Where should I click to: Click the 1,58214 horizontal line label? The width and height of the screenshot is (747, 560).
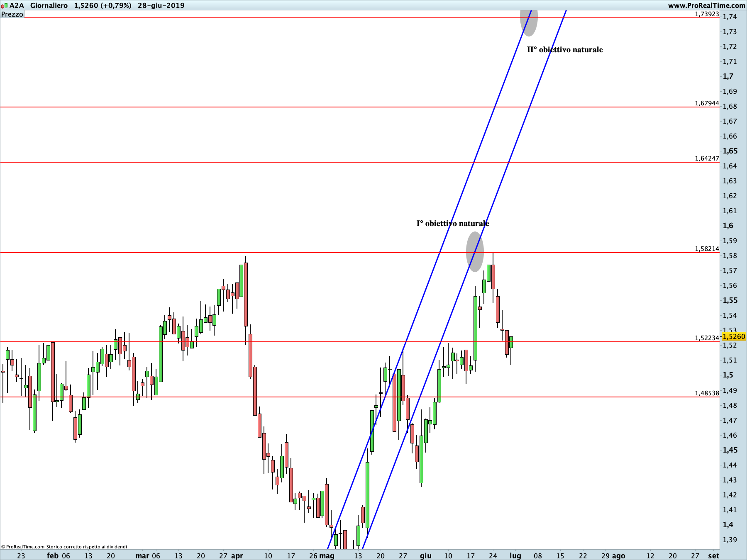tap(707, 248)
